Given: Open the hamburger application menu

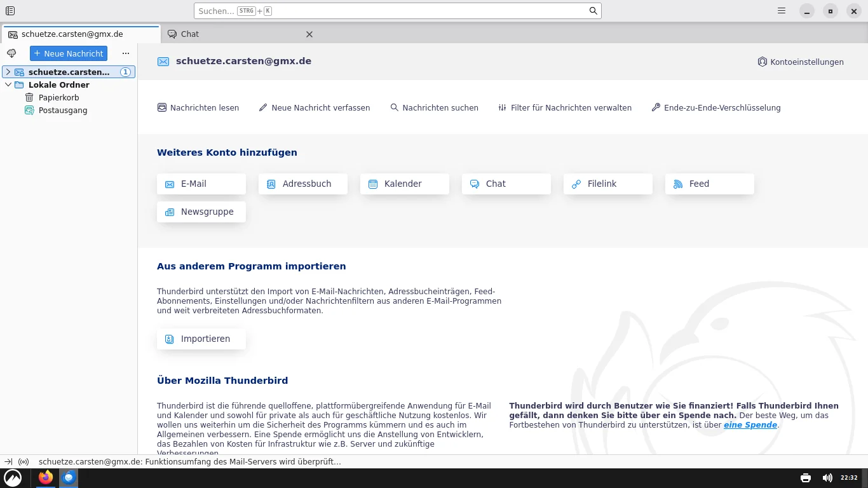Looking at the screenshot, I should click(x=781, y=10).
